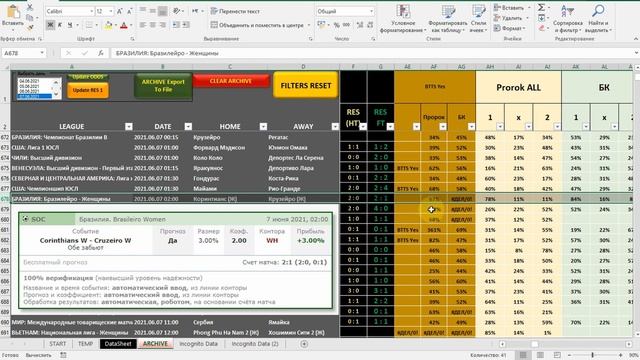The image size is (640, 360).
Task: Switch to the ARCHIVE sheet tab
Action: tap(155, 344)
